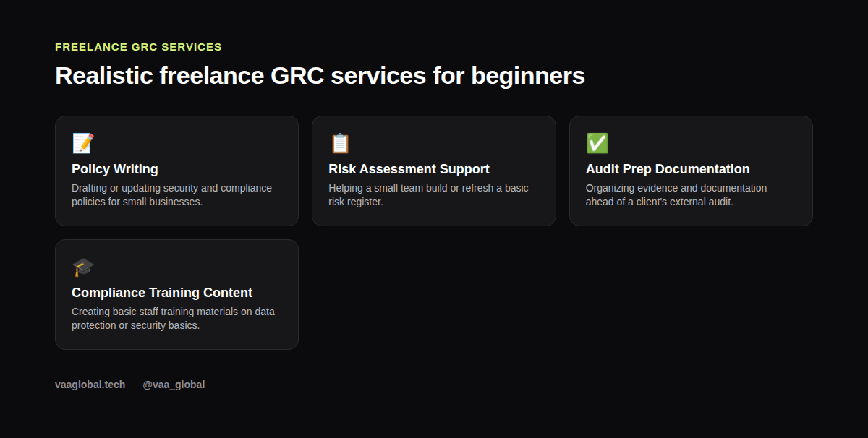The image size is (868, 438).
Task: Click the green checkmark icon on Audit Prep
Action: click(597, 143)
